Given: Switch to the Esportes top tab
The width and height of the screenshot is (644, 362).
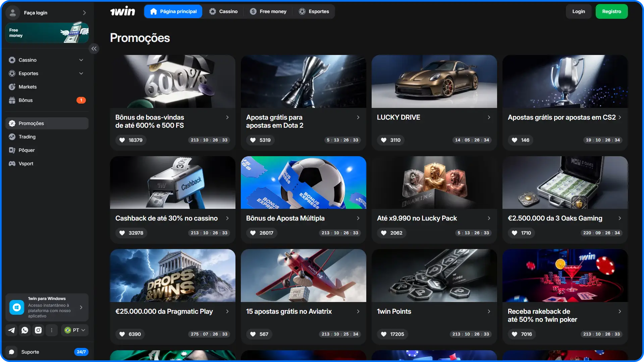Looking at the screenshot, I should (314, 11).
